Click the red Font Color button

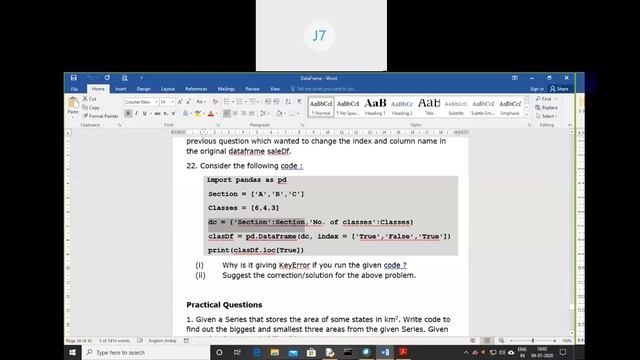[x=211, y=113]
